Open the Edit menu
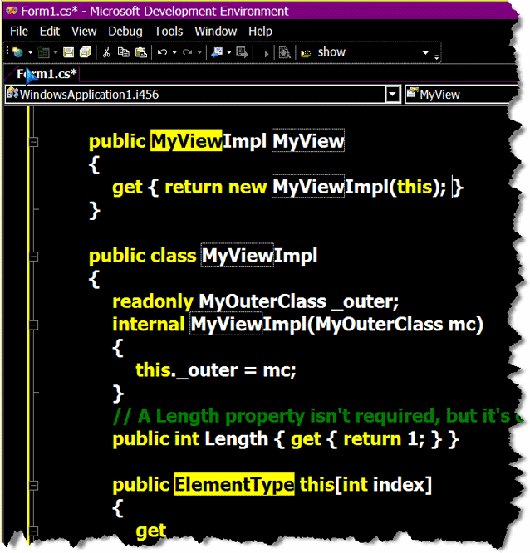530x553 pixels. [x=50, y=32]
